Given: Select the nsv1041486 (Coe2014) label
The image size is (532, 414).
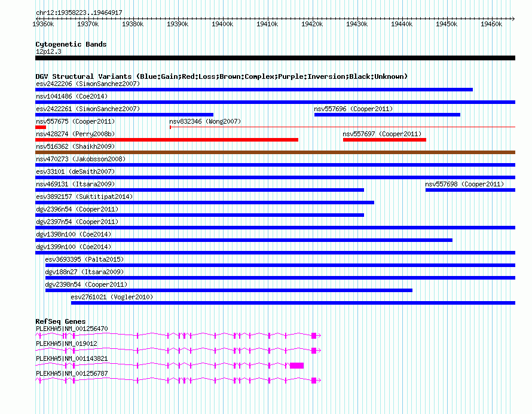Looking at the screenshot, I should coord(72,96).
